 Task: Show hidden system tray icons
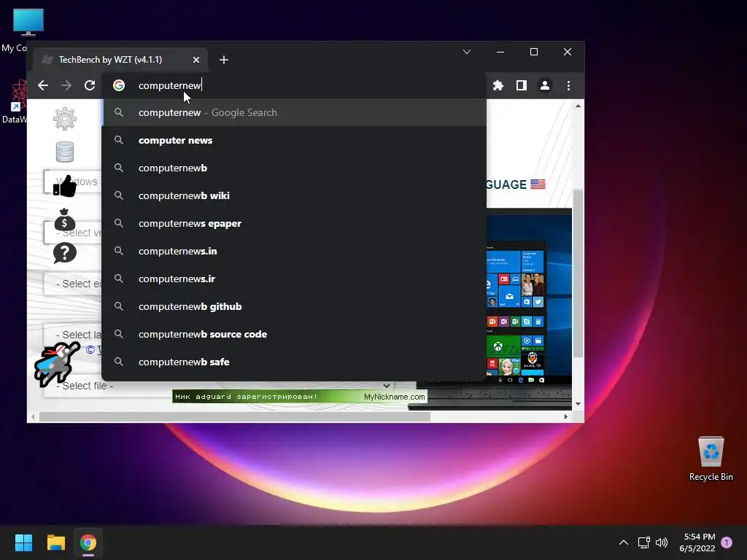pyautogui.click(x=624, y=542)
